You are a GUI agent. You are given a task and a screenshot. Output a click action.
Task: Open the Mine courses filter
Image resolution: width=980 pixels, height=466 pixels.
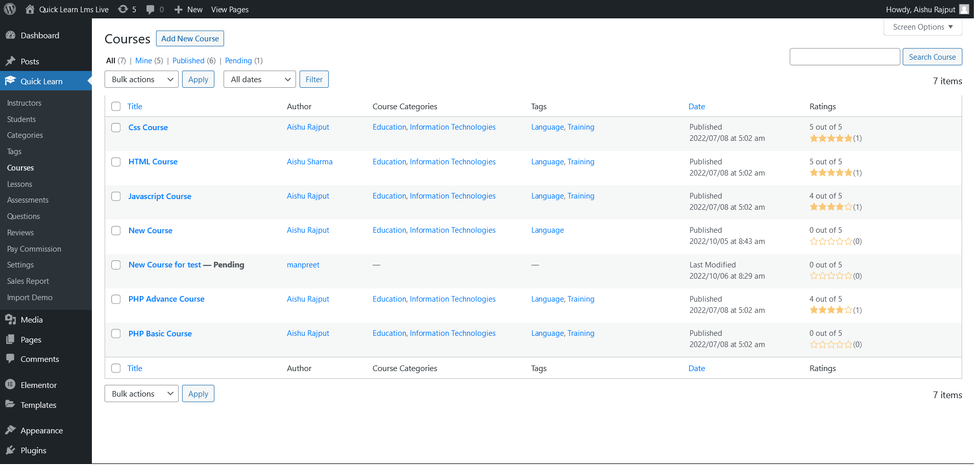(x=143, y=60)
